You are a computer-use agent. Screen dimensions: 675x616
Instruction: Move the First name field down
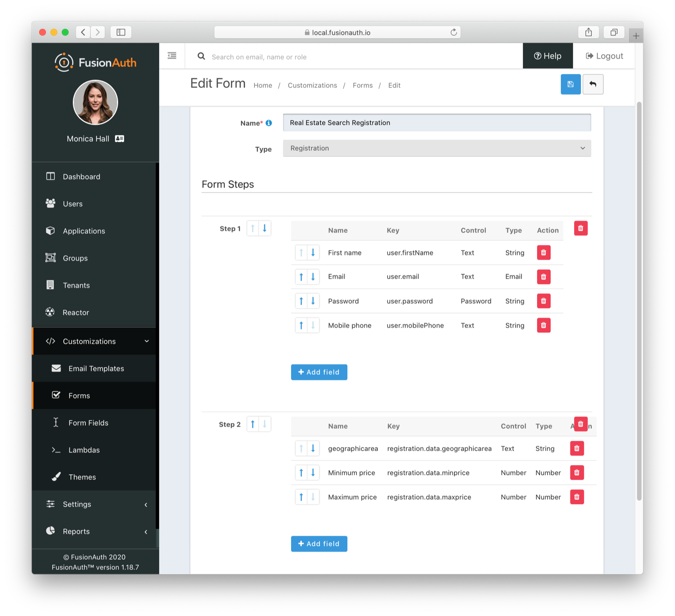(313, 253)
